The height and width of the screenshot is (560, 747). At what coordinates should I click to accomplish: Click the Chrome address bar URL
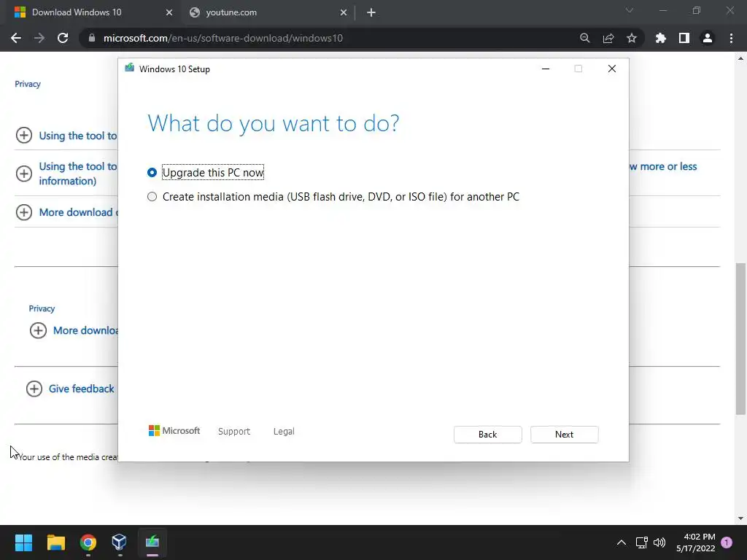pos(223,38)
